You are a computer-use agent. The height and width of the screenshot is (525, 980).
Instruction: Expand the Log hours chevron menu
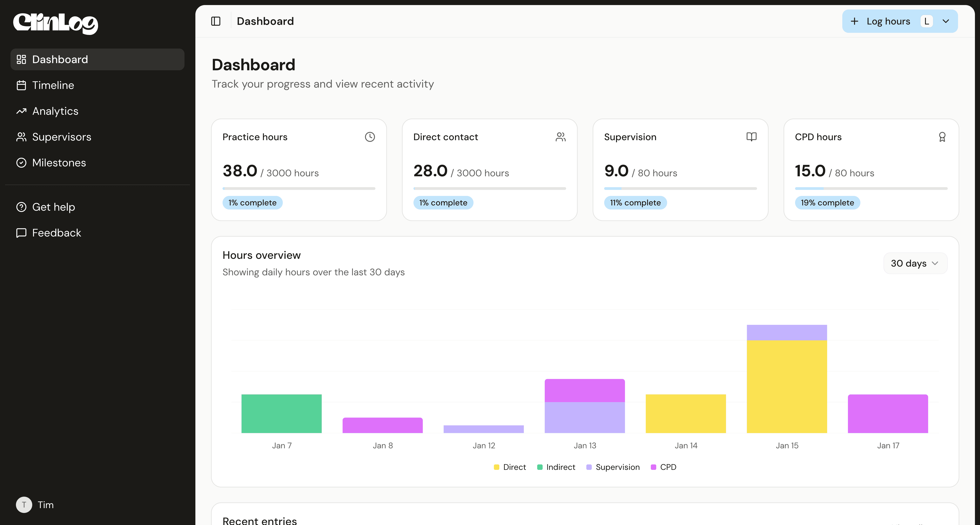946,21
